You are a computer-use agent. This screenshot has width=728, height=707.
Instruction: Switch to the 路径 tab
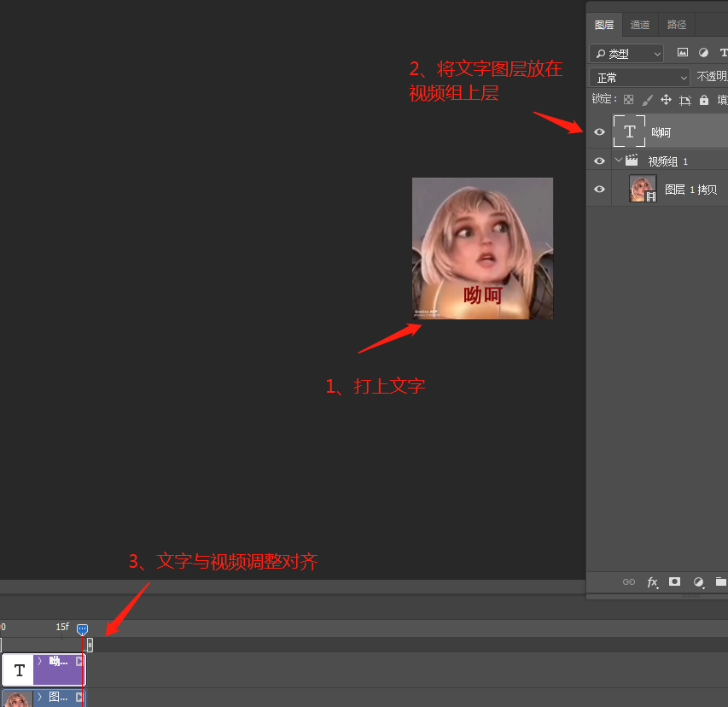677,25
